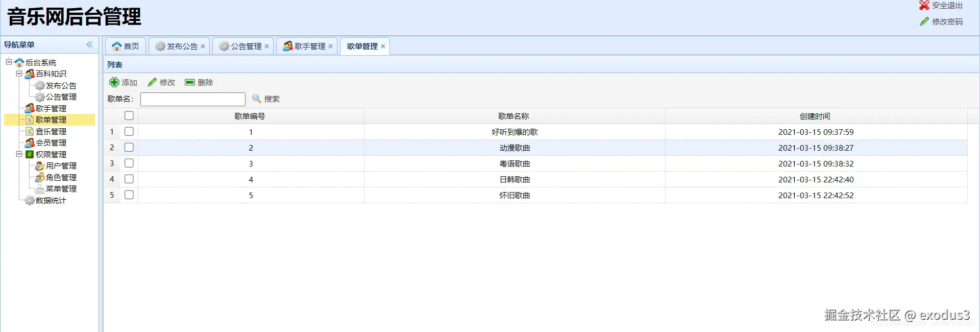Click the 歌单名 search input field
This screenshot has width=980, height=332.
(193, 99)
